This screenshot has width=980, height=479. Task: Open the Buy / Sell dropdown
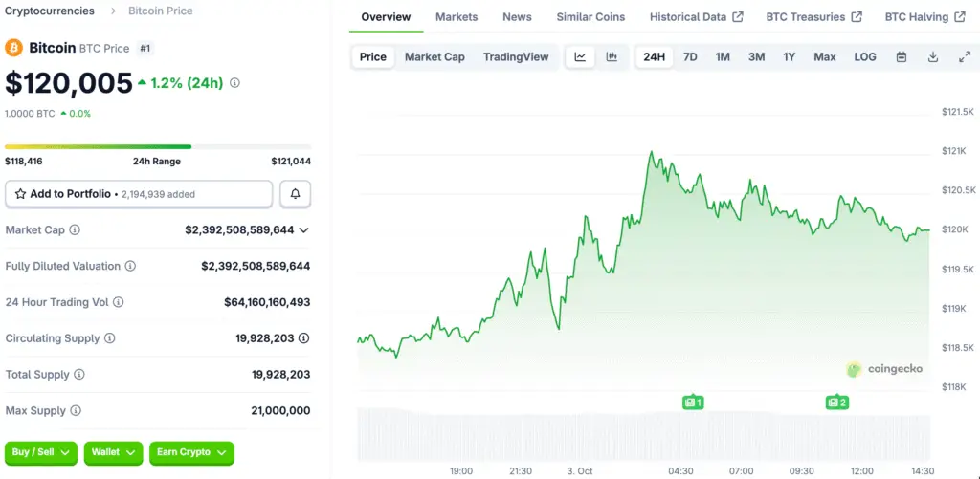tap(41, 452)
